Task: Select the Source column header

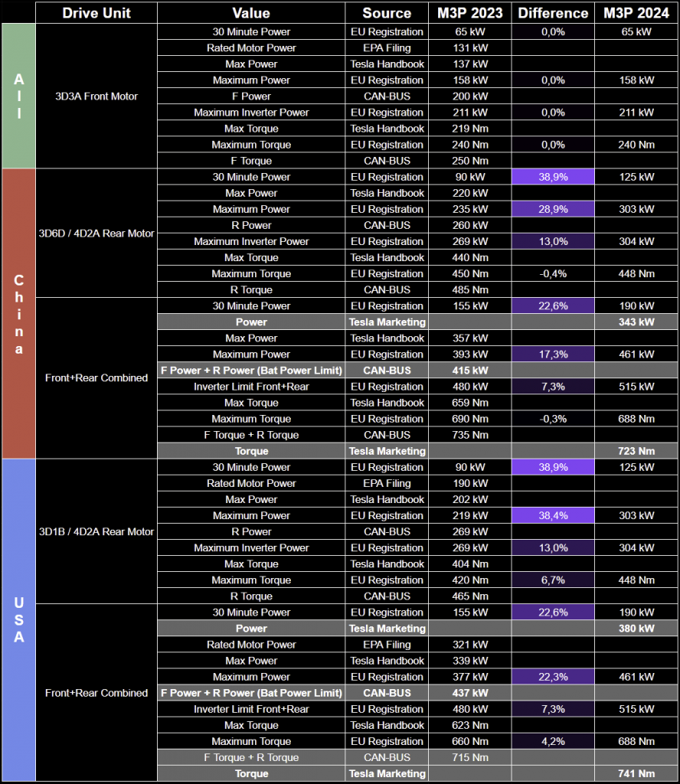Action: click(x=387, y=13)
